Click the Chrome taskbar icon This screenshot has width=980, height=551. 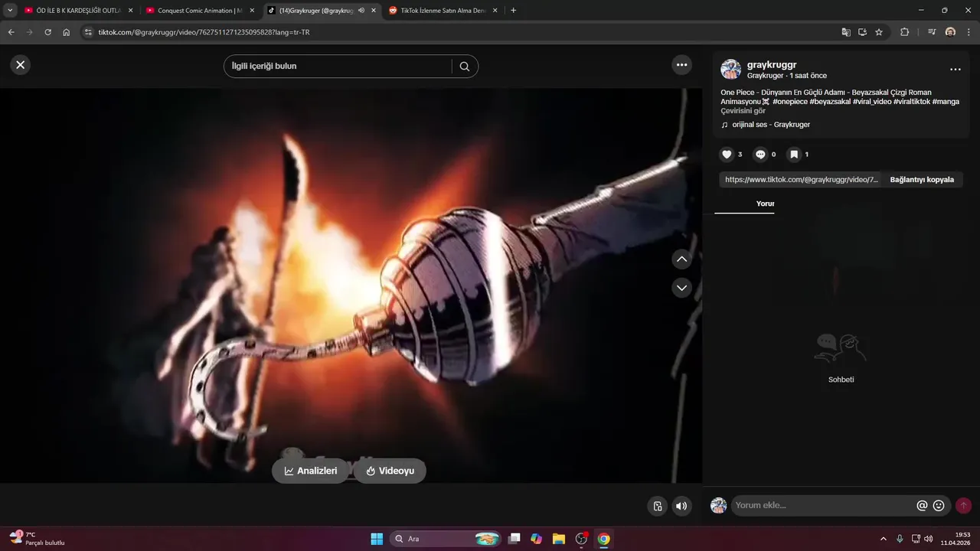point(603,539)
